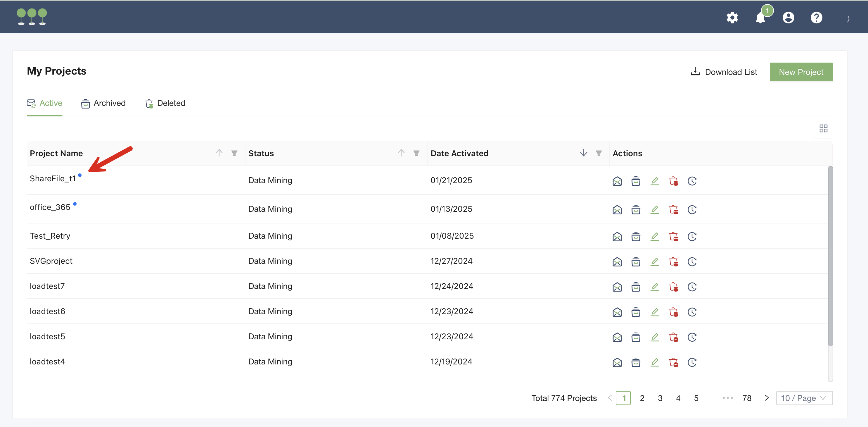Open Status column filter

pos(416,153)
